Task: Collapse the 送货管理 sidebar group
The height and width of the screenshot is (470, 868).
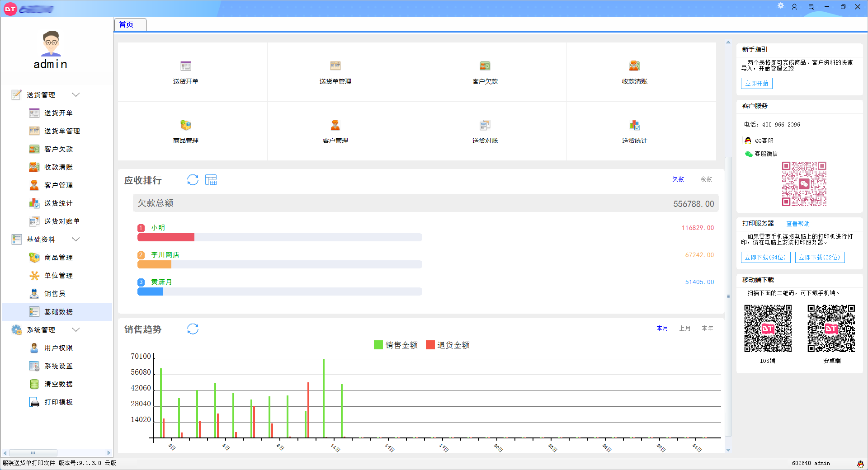Action: point(76,95)
